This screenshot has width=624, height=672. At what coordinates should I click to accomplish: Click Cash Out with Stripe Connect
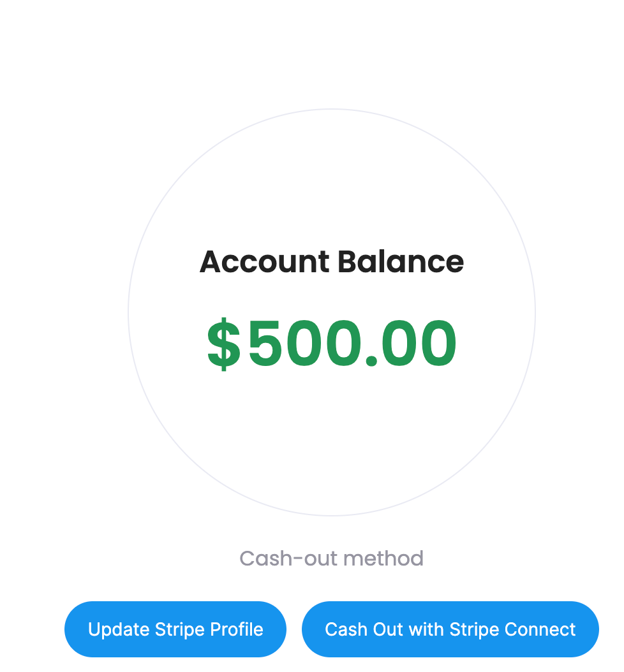pyautogui.click(x=450, y=629)
